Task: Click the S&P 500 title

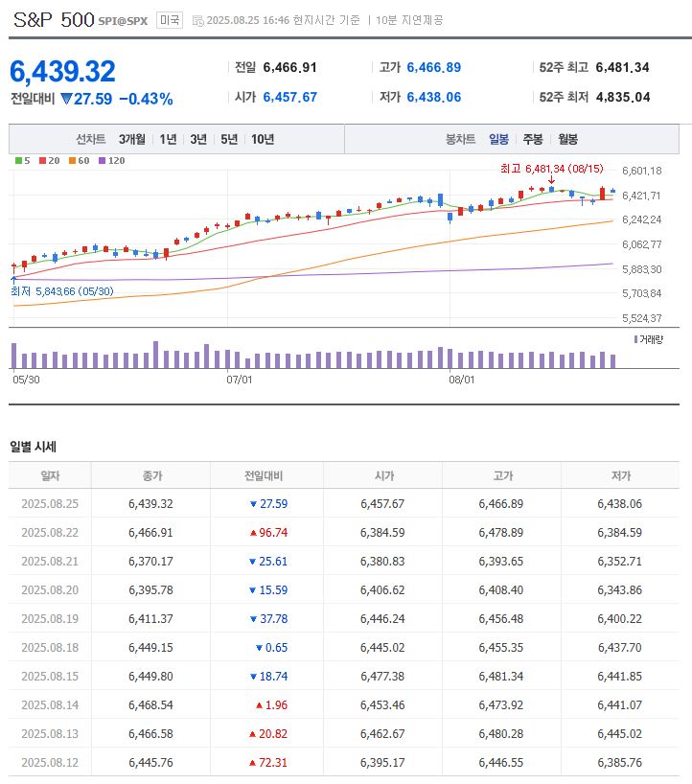Action: 54,20
